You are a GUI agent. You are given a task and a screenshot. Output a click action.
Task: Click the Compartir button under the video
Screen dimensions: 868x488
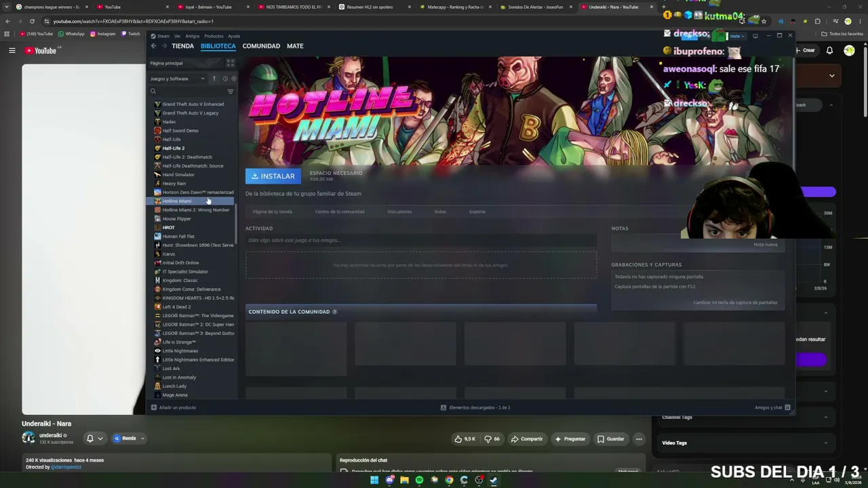coord(527,439)
